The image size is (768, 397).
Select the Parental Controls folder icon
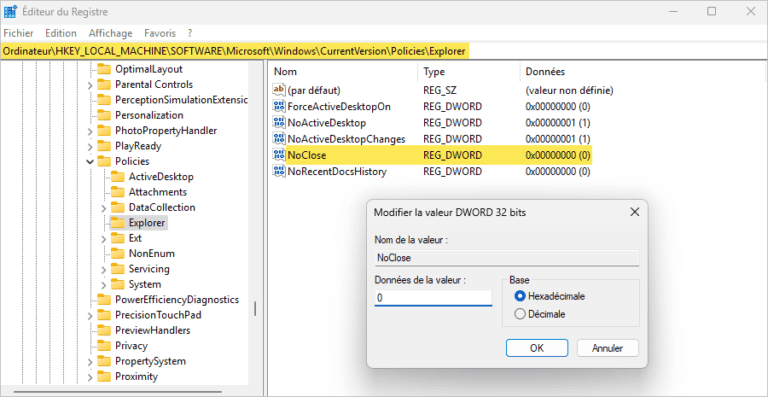tap(103, 85)
